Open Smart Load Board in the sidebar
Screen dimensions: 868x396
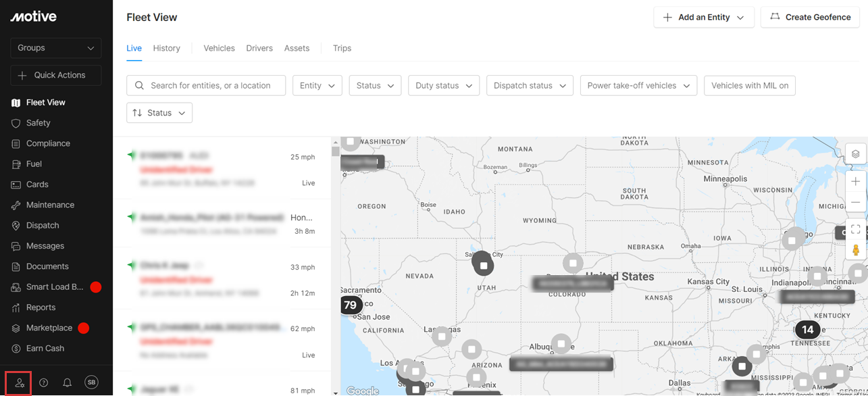click(55, 287)
